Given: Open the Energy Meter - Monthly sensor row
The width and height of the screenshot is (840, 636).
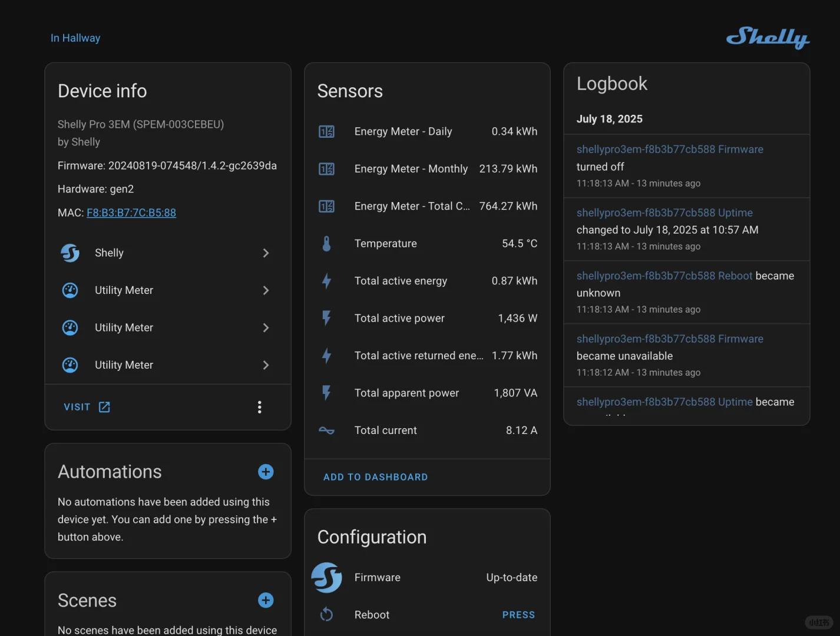Looking at the screenshot, I should 428,169.
